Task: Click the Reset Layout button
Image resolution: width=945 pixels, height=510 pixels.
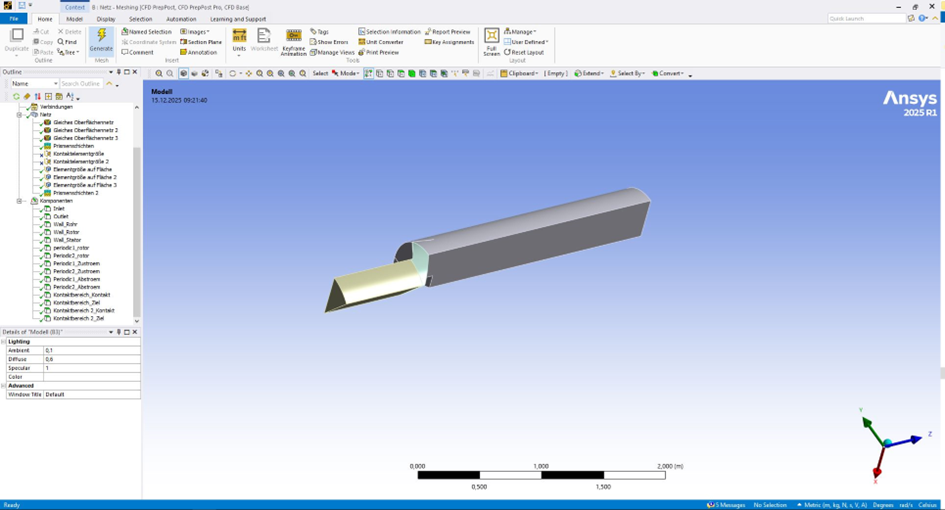Action: click(524, 52)
